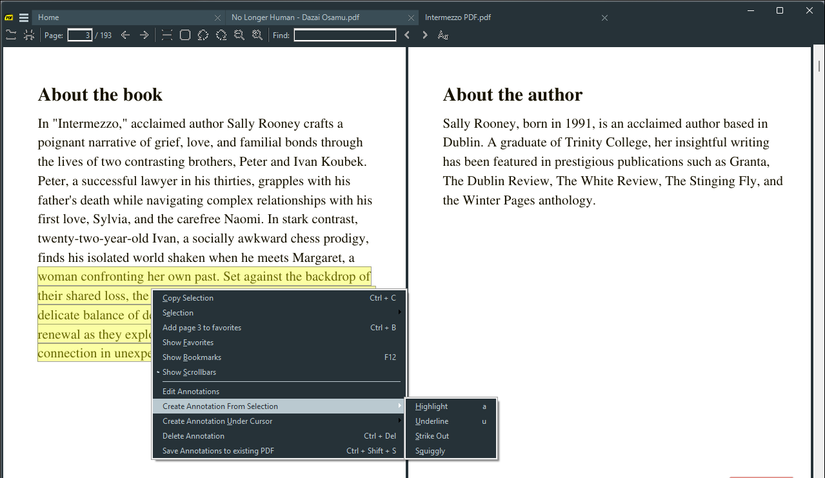Choose Save Annotations to existing PDF

279,451
